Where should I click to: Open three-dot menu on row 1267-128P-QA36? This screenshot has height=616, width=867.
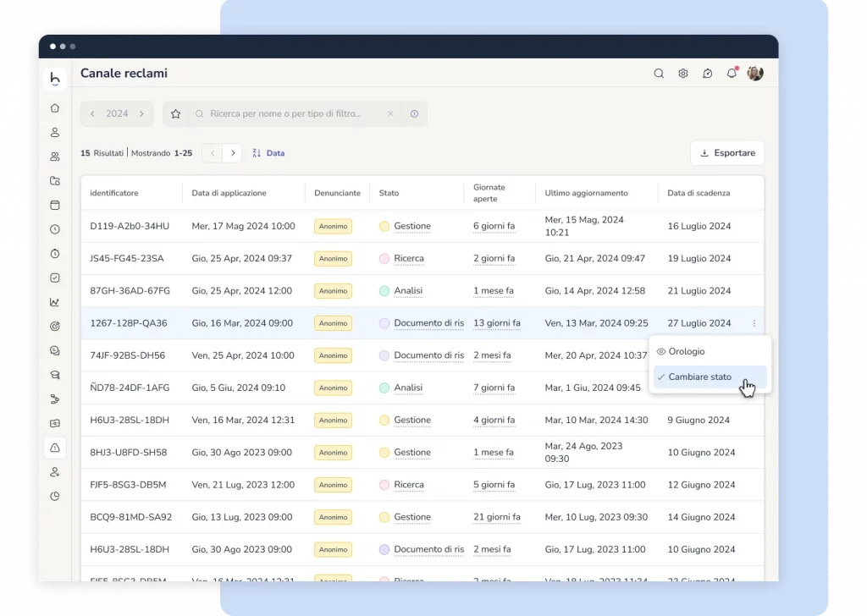(x=754, y=323)
